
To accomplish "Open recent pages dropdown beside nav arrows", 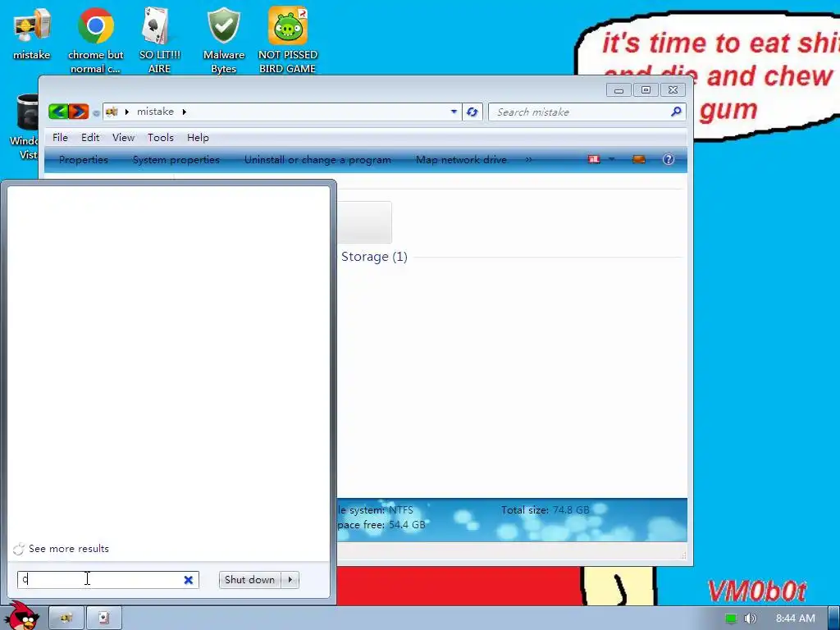I will (x=96, y=113).
